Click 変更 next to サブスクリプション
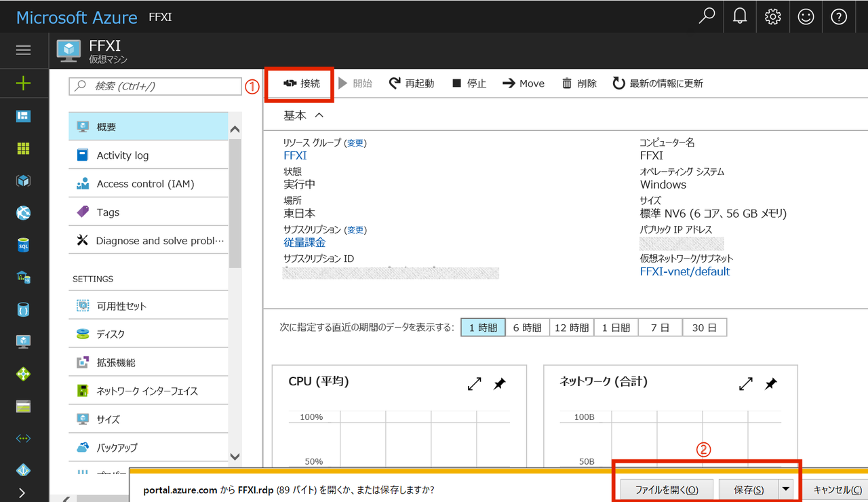This screenshot has height=502, width=868. click(x=355, y=231)
